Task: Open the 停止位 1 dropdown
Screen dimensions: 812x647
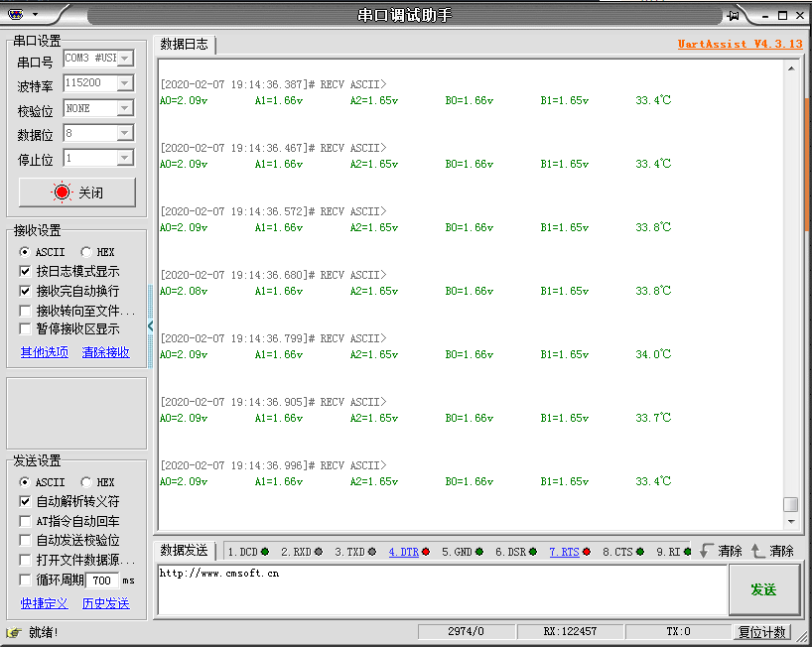Action: tap(125, 158)
